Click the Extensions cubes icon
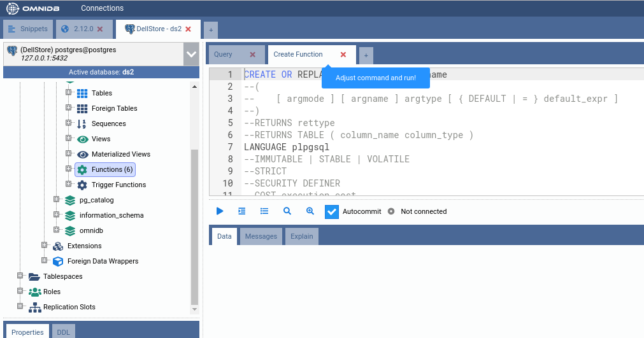The image size is (644, 338). click(58, 246)
